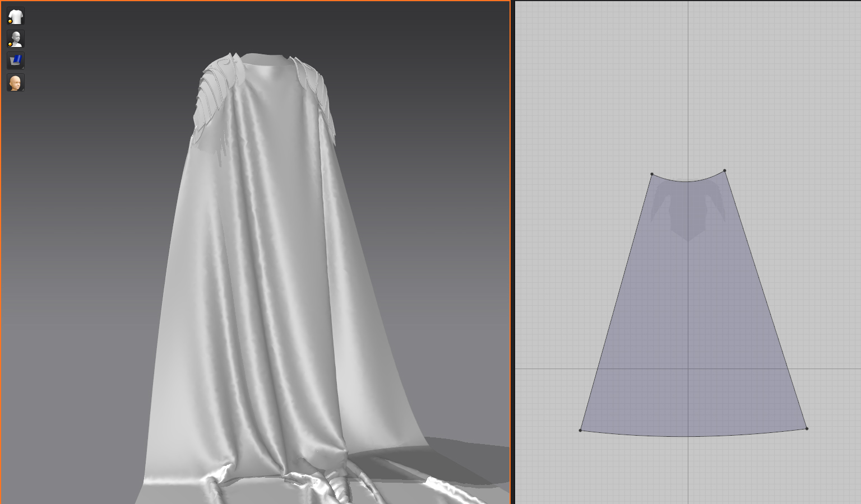
Task: Toggle the avatar display bust icon
Action: 16,39
